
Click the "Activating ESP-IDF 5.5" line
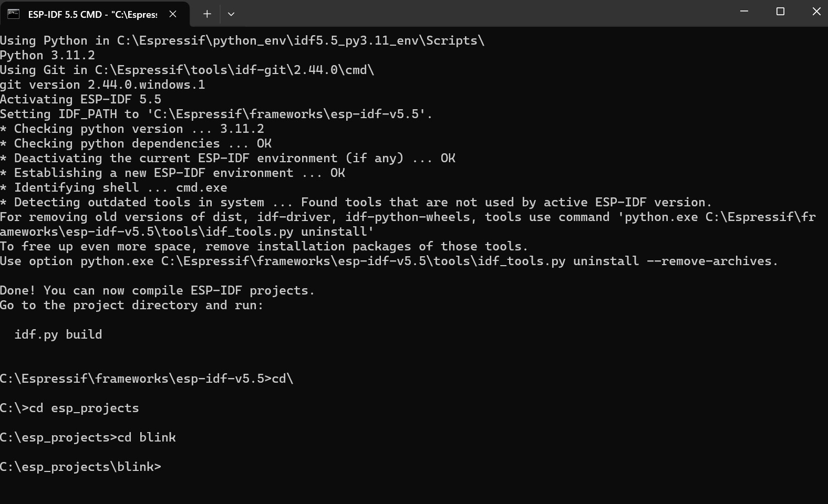pos(80,99)
